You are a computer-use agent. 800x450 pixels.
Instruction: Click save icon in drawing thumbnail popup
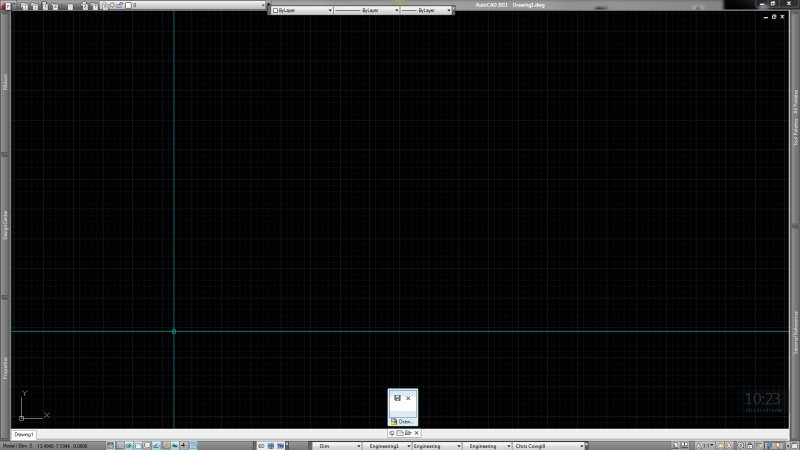click(397, 398)
